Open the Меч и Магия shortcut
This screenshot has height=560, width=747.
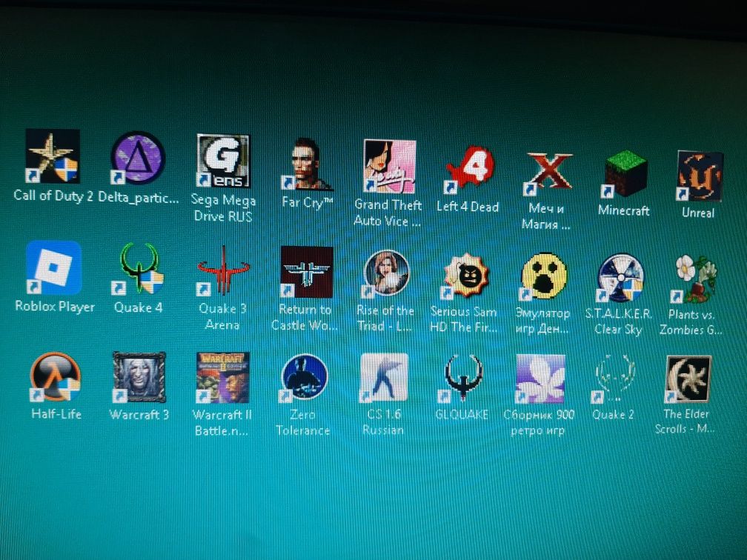coord(548,173)
